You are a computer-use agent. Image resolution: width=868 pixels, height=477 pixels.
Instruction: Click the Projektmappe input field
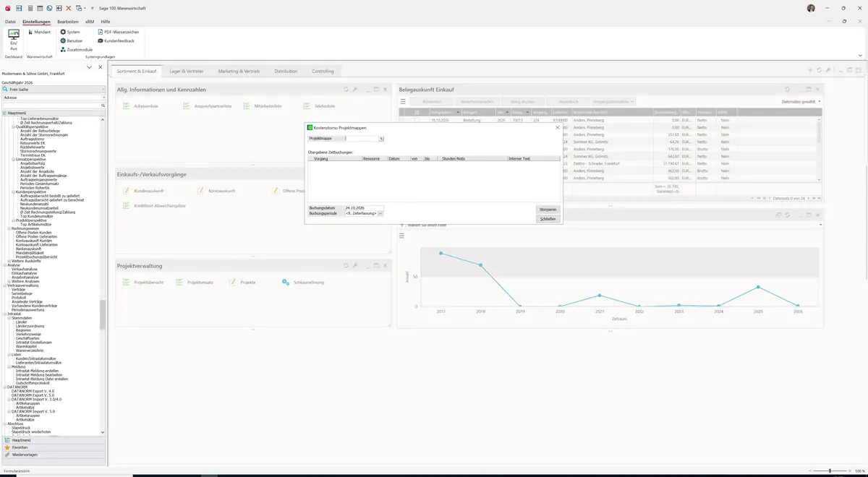[362, 138]
